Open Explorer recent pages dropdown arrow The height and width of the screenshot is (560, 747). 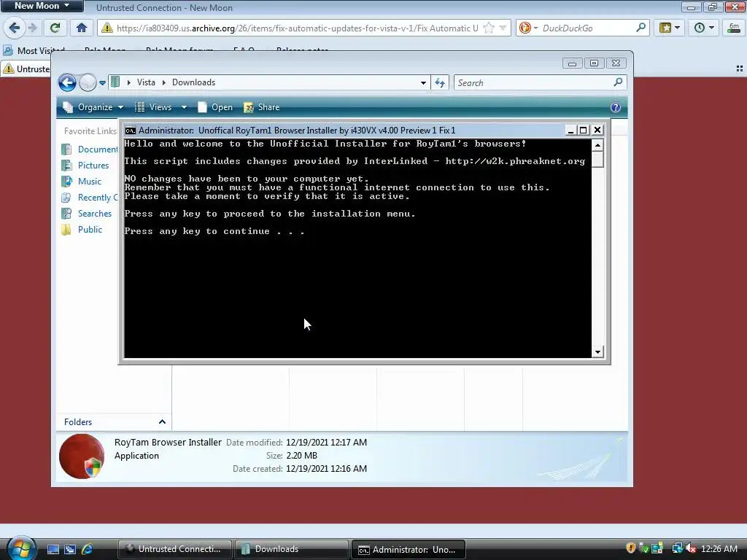(102, 83)
